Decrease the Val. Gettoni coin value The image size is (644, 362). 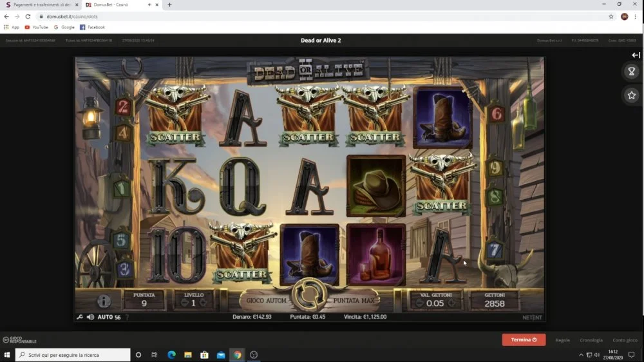tap(419, 303)
